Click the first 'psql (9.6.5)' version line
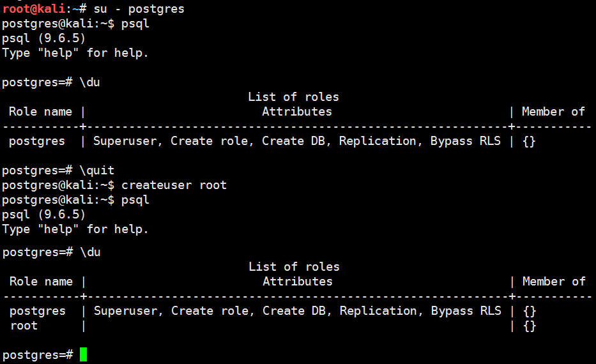 [x=43, y=38]
